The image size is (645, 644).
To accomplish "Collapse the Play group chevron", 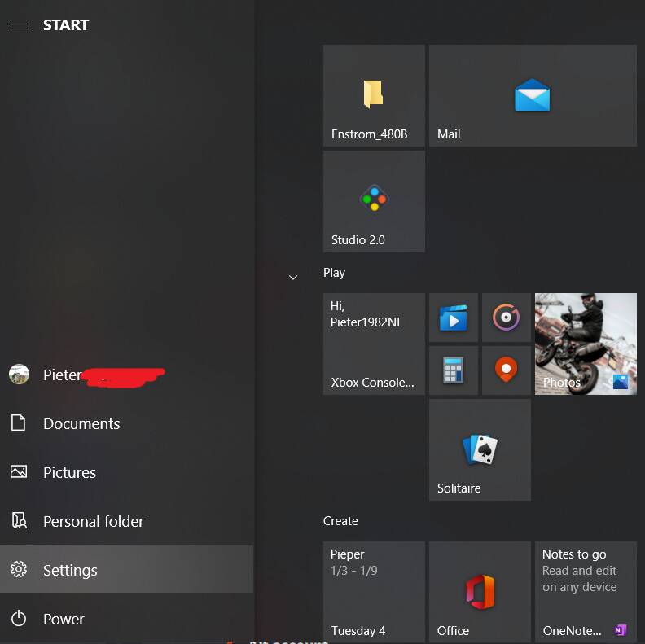I will tap(293, 277).
